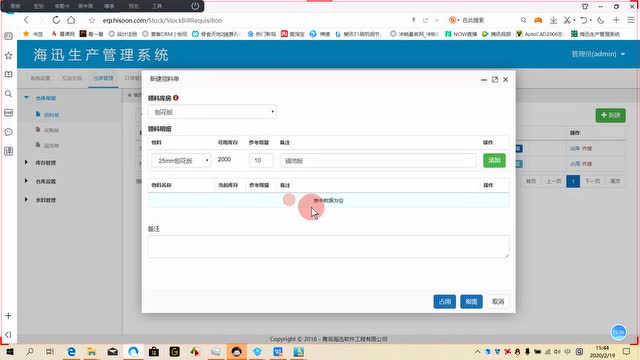Click the browser back arrow
Viewport: 640px width, 360px height.
(x=26, y=20)
